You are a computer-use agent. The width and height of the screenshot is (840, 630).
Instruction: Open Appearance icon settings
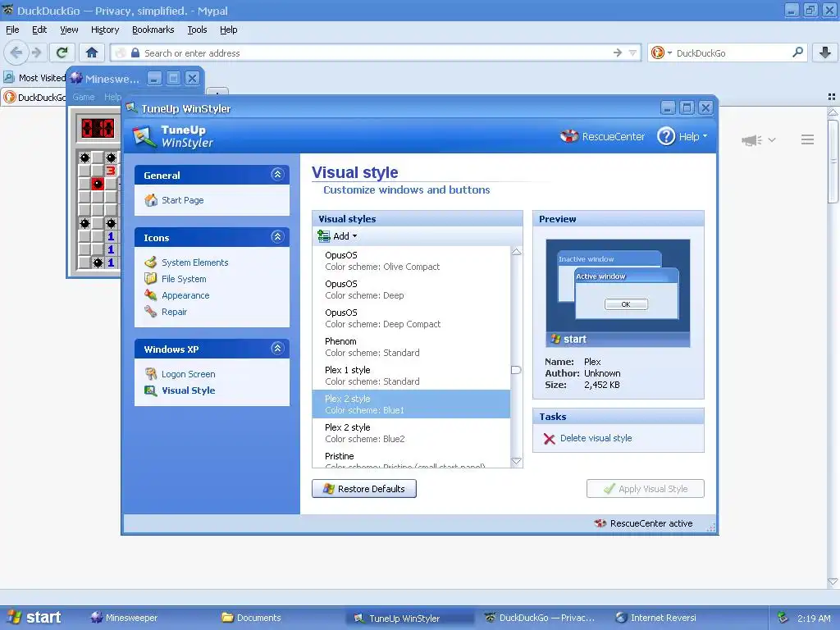click(x=177, y=295)
